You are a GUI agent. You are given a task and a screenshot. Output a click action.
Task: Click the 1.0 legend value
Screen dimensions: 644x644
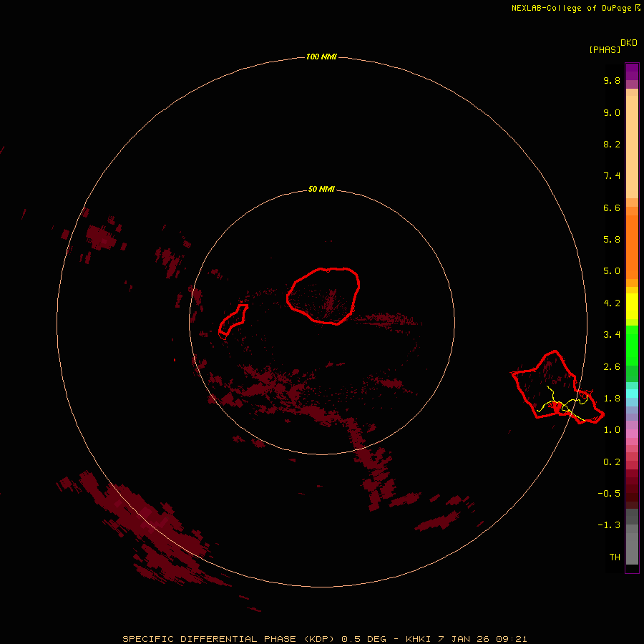point(612,430)
